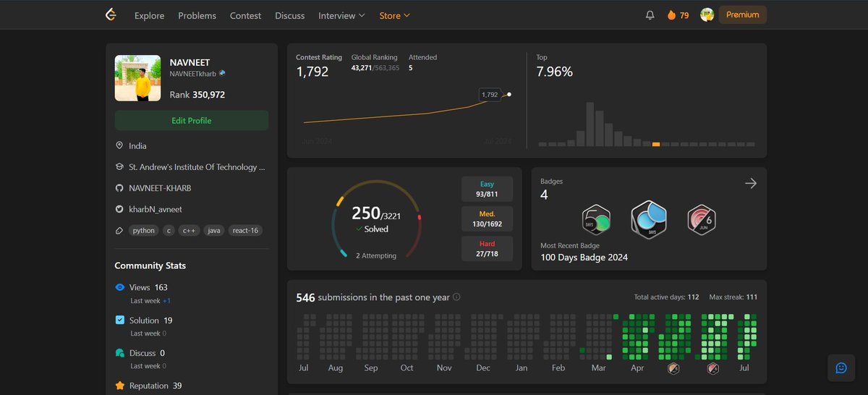
Task: Click the Solution checkmark icon
Action: tap(120, 320)
